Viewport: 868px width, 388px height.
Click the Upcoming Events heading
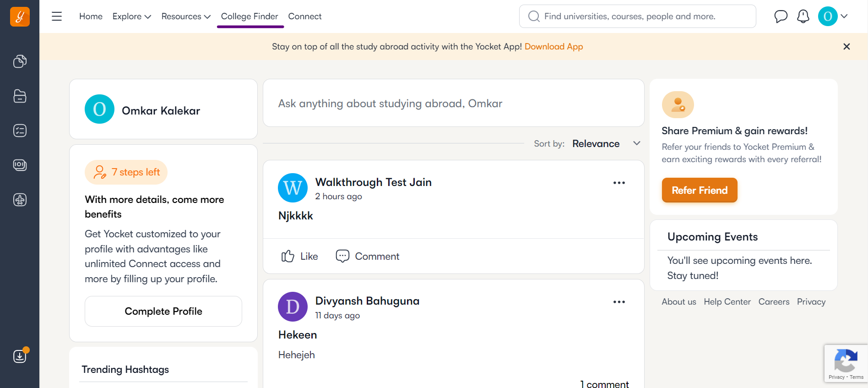(713, 237)
